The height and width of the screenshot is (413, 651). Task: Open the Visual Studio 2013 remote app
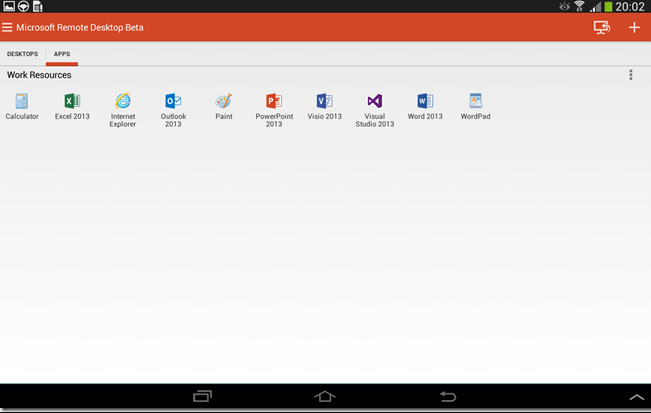pos(374,110)
